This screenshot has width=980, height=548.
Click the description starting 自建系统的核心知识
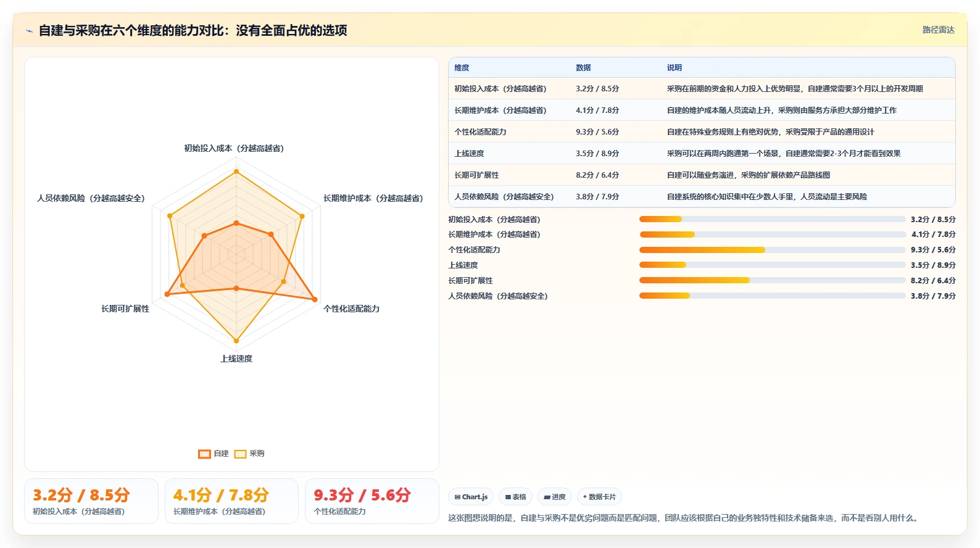pos(767,197)
